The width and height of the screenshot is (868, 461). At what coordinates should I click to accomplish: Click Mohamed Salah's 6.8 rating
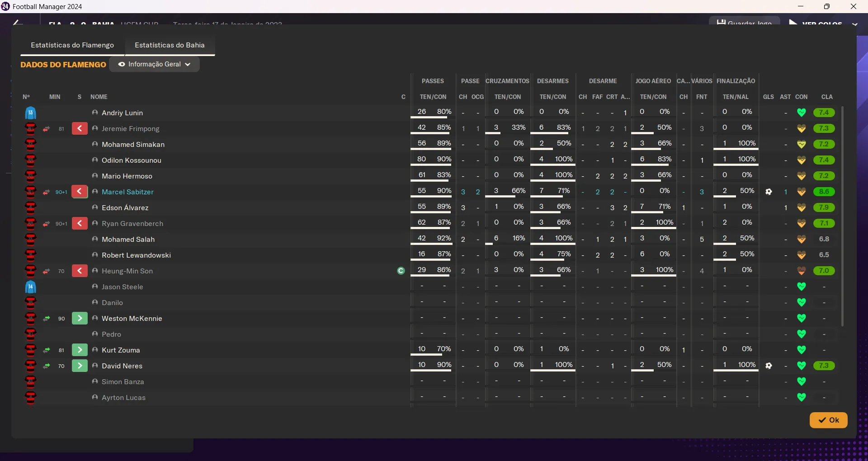point(824,239)
